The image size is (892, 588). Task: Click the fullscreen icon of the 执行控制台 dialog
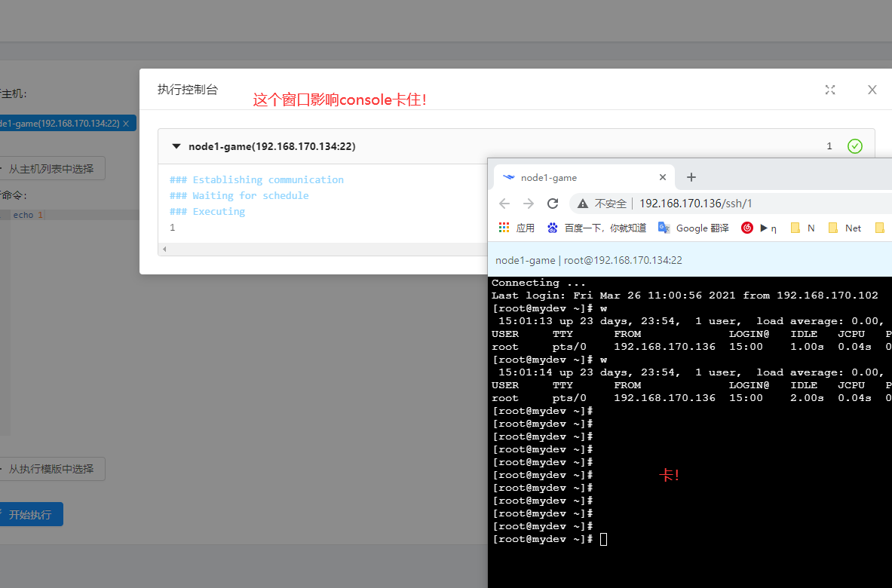pyautogui.click(x=830, y=90)
